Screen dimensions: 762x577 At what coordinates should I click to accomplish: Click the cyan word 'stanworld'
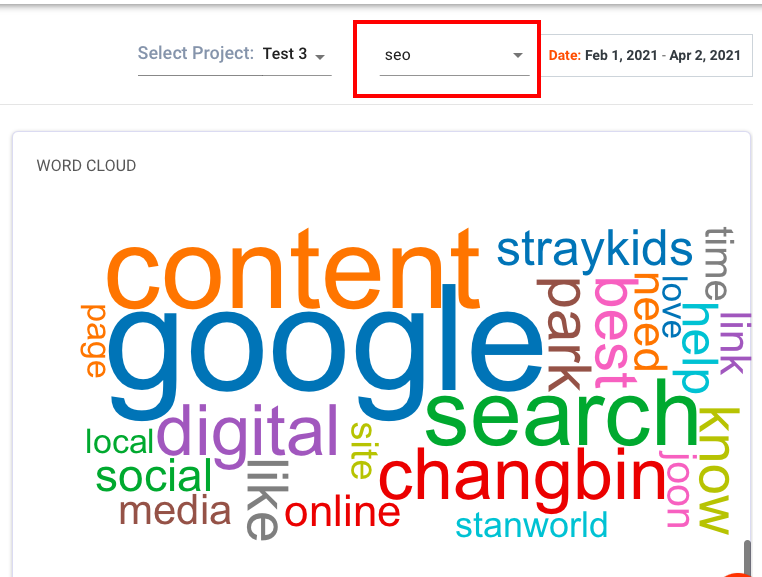click(x=532, y=525)
